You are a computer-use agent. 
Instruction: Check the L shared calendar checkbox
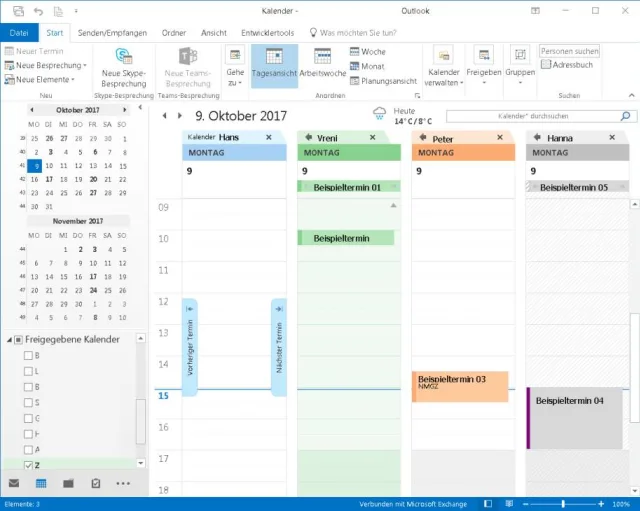(x=28, y=371)
